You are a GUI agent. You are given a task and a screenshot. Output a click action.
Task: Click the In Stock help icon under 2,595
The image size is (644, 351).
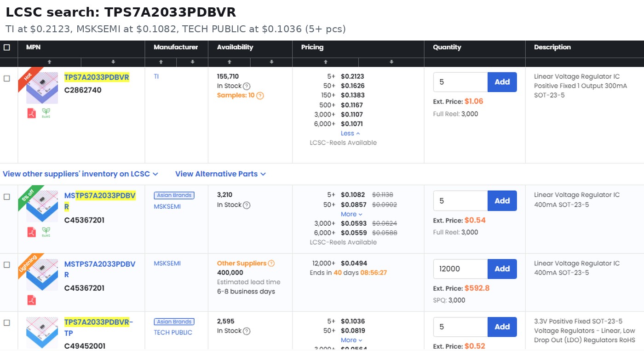click(247, 331)
